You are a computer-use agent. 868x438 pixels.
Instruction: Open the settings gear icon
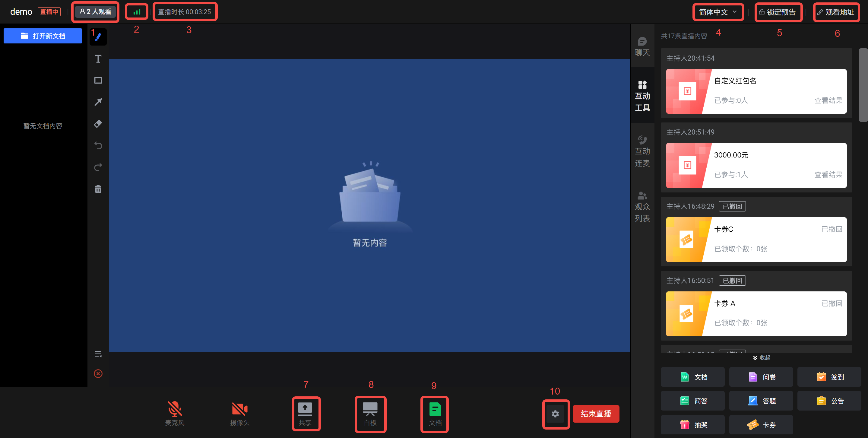pyautogui.click(x=555, y=414)
